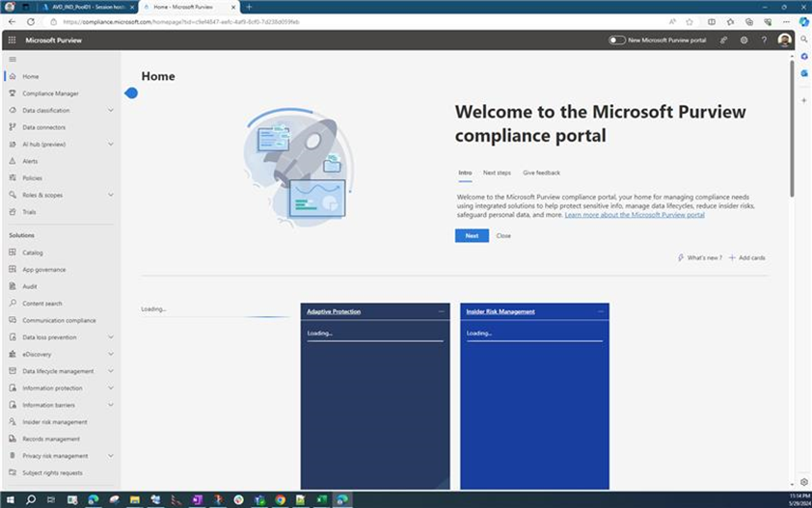
Task: Click the AI hub (preview) icon
Action: pos(13,144)
